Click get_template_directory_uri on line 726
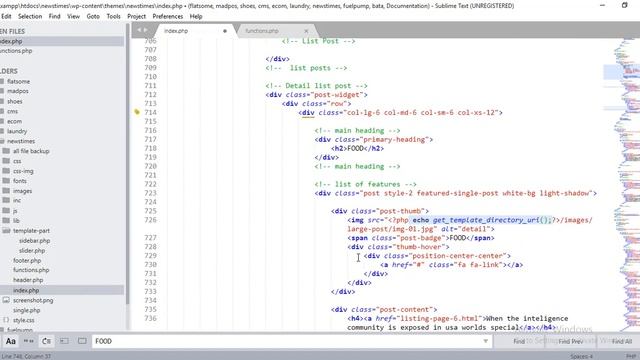The width and height of the screenshot is (640, 360). (x=486, y=220)
